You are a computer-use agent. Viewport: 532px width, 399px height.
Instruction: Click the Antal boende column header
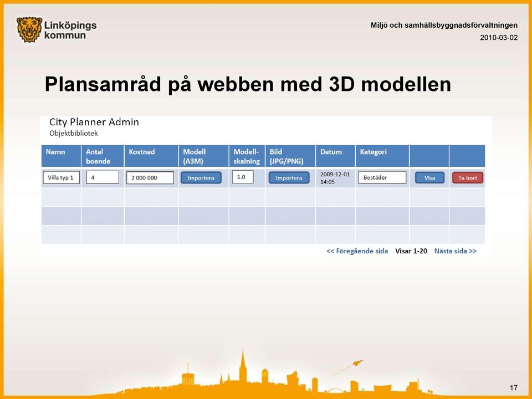tap(103, 156)
